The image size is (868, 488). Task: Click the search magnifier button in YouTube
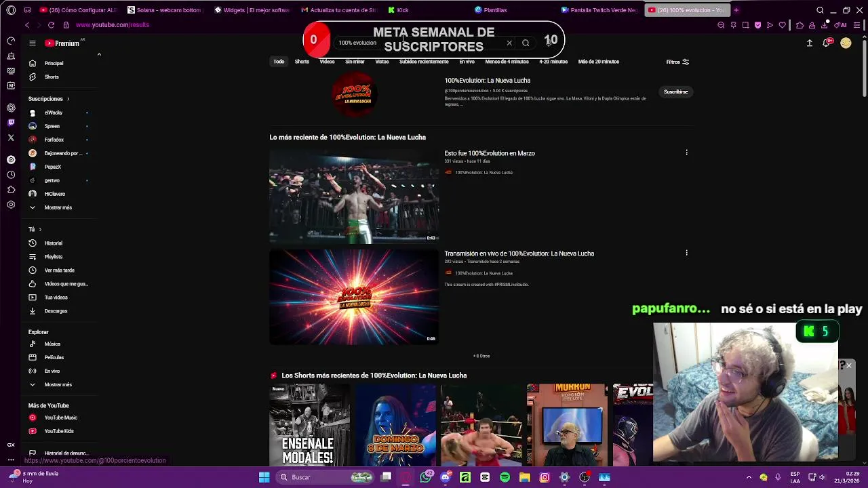526,43
